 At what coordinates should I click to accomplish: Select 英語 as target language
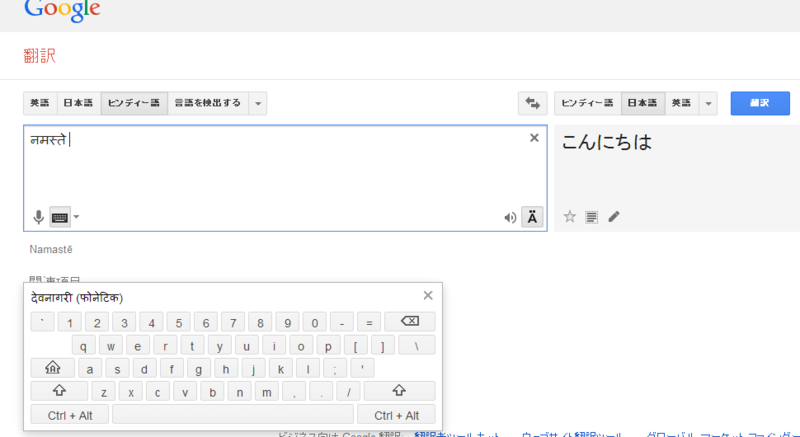(682, 103)
